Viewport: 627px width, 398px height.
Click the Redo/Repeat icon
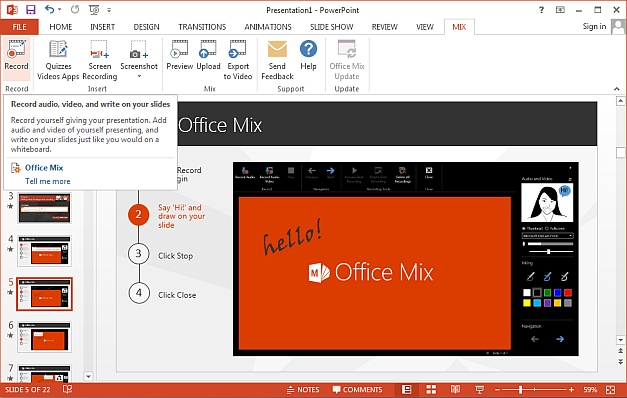point(75,10)
